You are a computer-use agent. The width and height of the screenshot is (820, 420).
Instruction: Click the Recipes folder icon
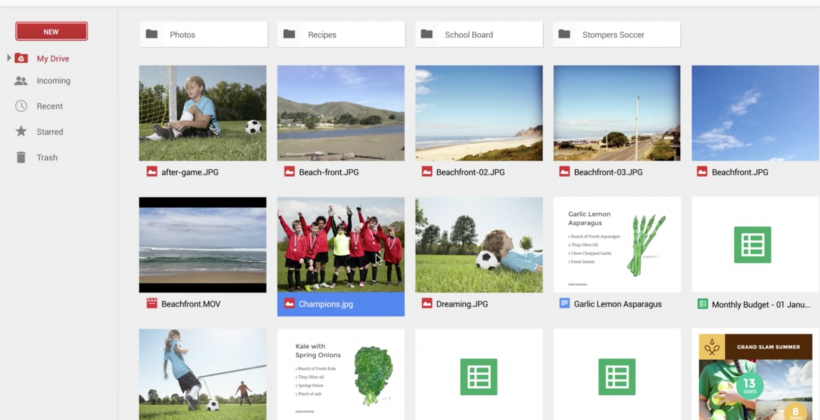pos(289,34)
